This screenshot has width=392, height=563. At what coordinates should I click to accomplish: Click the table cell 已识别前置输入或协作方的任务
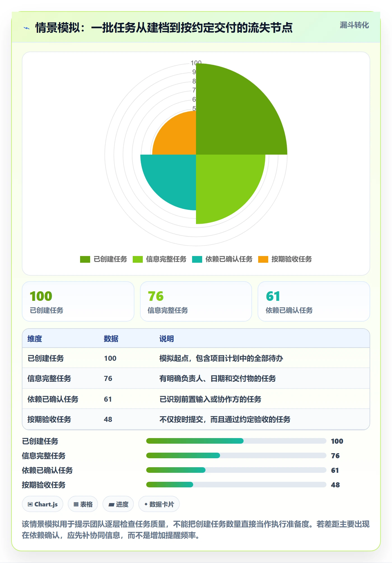tap(210, 399)
